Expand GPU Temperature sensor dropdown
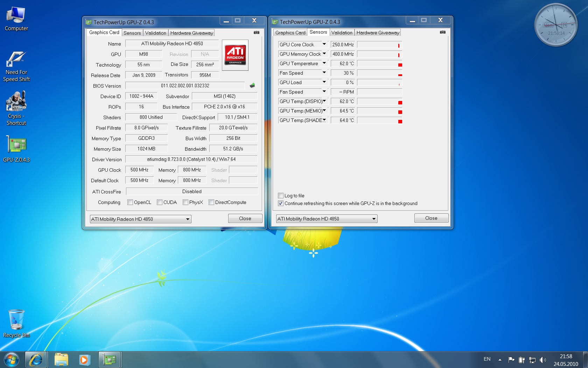 point(324,63)
